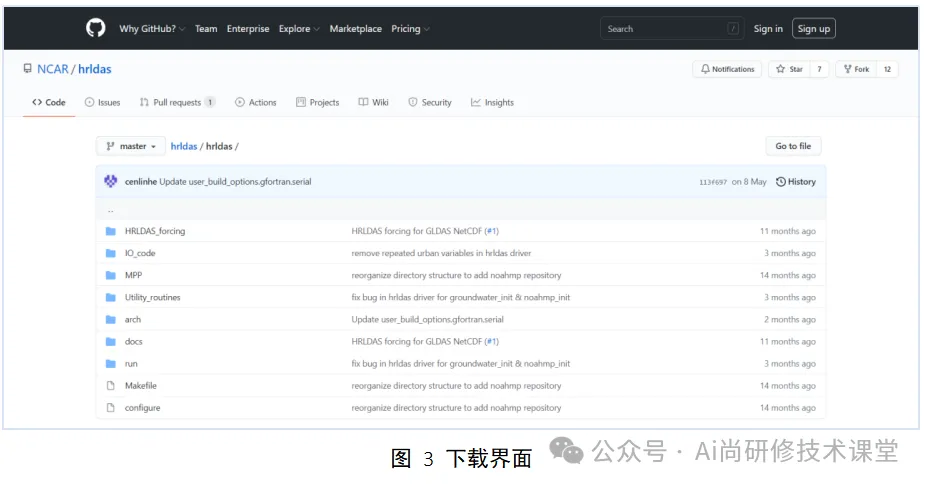Click file icon for configure

point(111,408)
